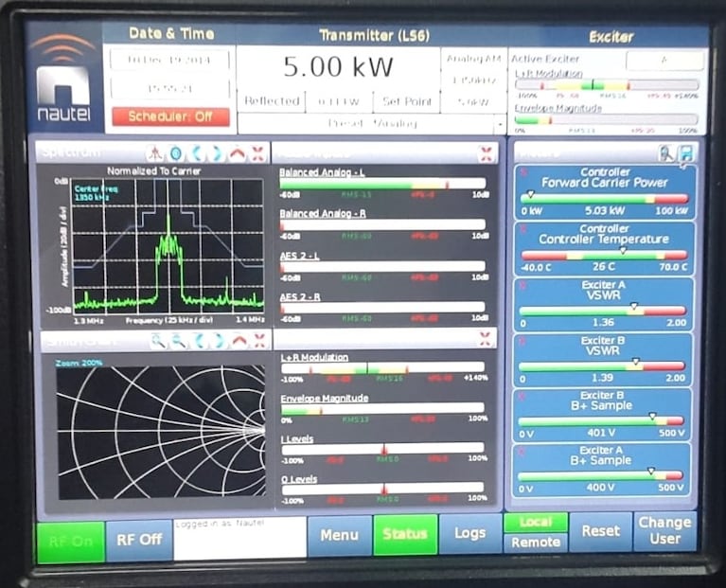Image resolution: width=726 pixels, height=588 pixels.
Task: Turn RF On
Action: (x=70, y=542)
